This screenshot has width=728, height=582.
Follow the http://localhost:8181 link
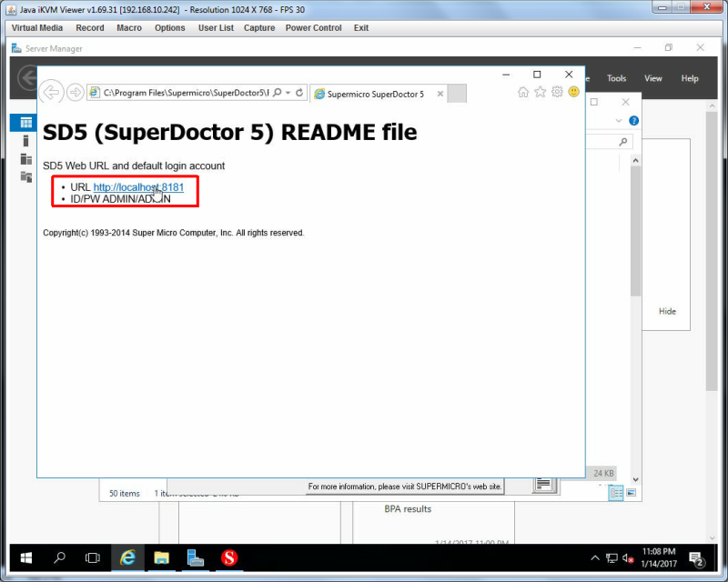138,187
